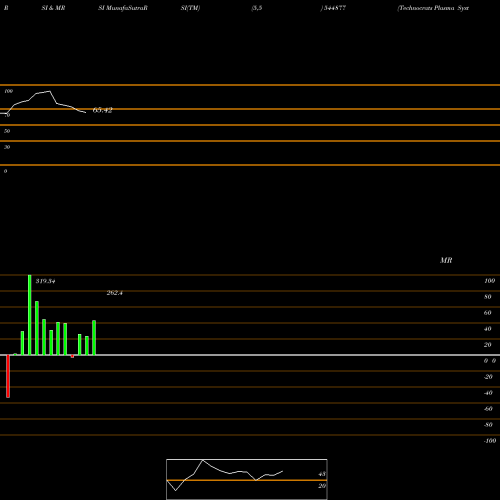Click the last green bar on the right

(x=94, y=338)
